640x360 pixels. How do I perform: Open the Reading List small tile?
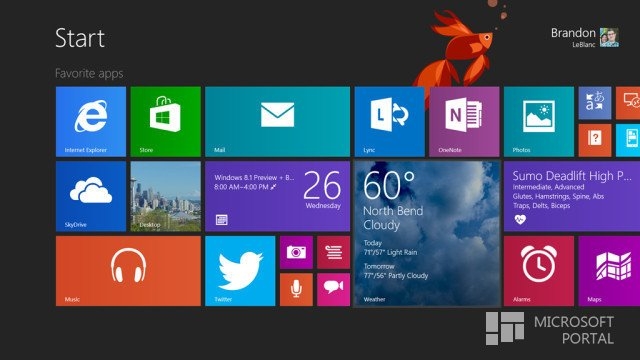click(333, 252)
